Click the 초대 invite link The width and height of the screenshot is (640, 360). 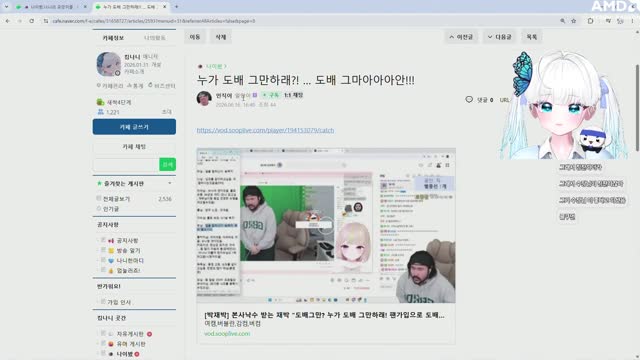click(167, 112)
